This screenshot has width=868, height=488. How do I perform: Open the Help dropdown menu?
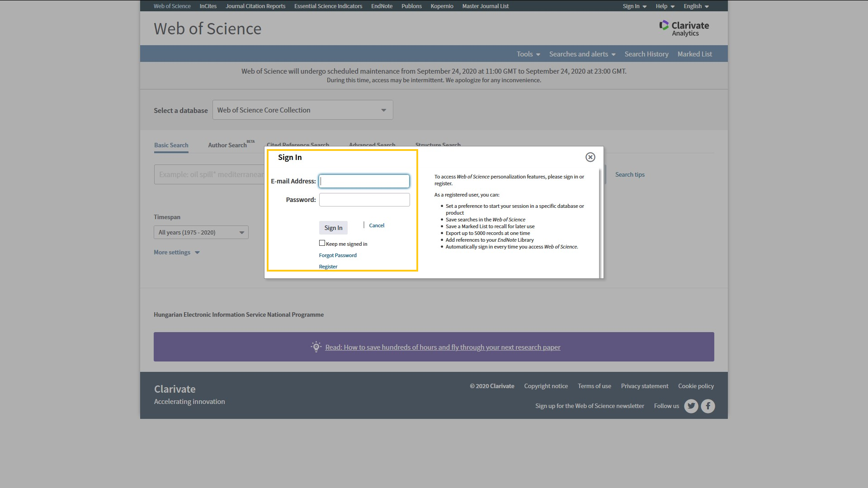click(x=665, y=6)
